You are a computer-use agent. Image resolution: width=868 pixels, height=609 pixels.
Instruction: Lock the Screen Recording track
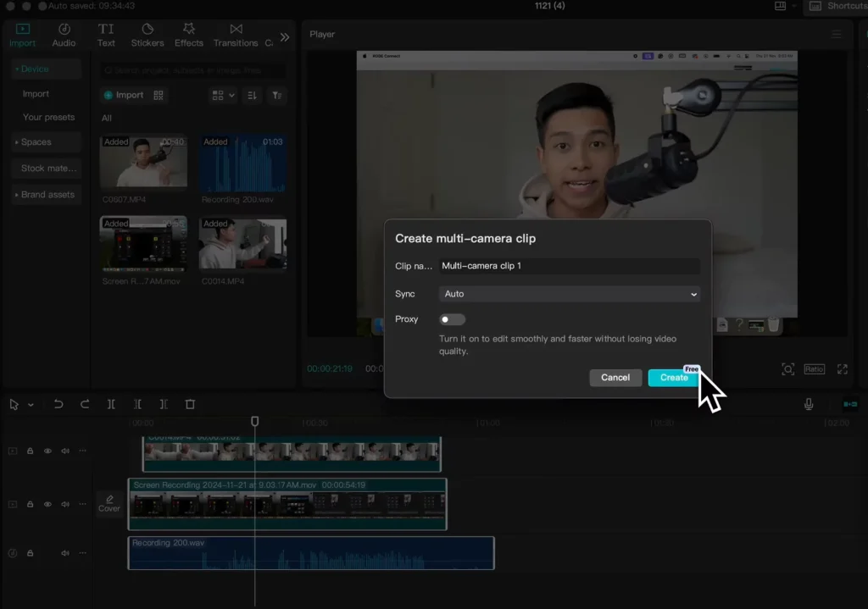coord(30,505)
